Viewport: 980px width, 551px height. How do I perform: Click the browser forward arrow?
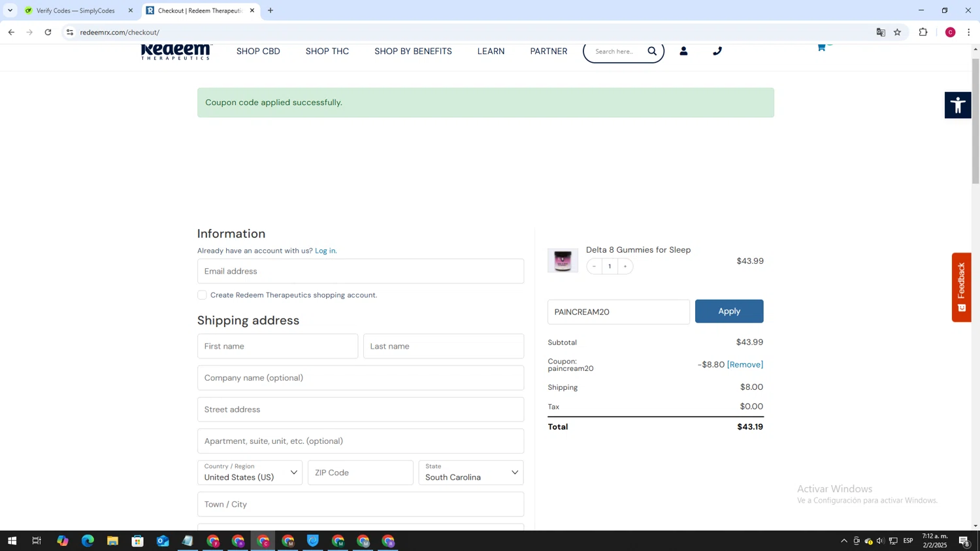29,32
